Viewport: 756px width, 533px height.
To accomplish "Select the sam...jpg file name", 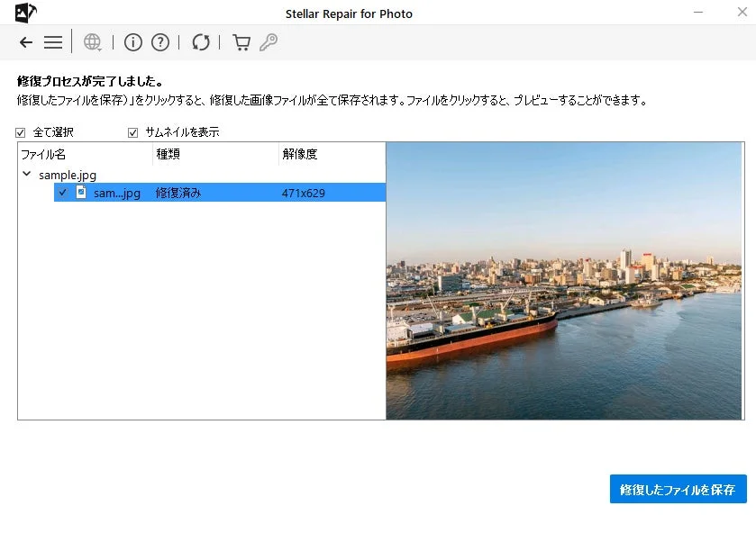I will 116,194.
